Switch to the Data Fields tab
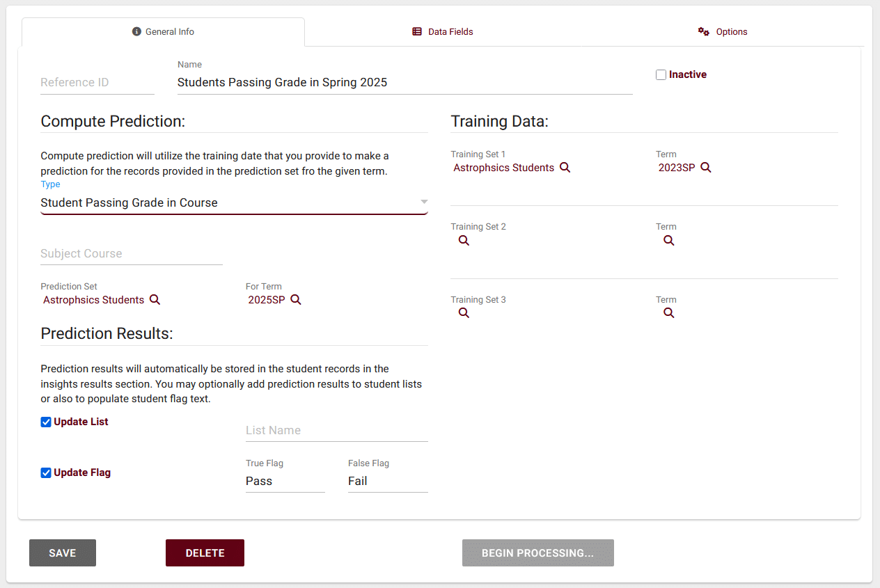880x588 pixels. pos(443,32)
